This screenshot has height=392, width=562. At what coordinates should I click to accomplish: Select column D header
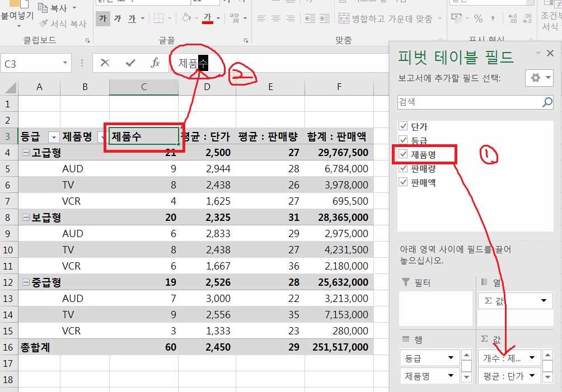point(207,87)
